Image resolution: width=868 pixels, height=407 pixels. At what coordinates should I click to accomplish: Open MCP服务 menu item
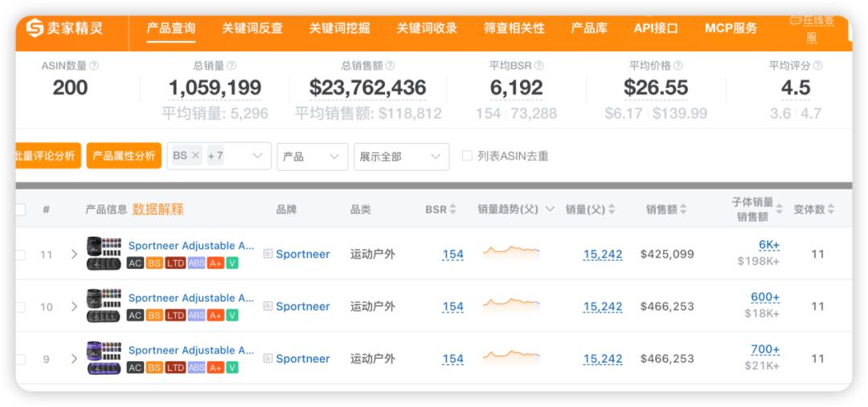click(731, 28)
